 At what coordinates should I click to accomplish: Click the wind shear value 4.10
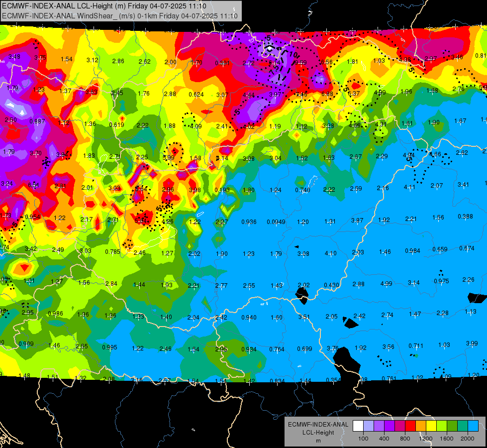330,253
